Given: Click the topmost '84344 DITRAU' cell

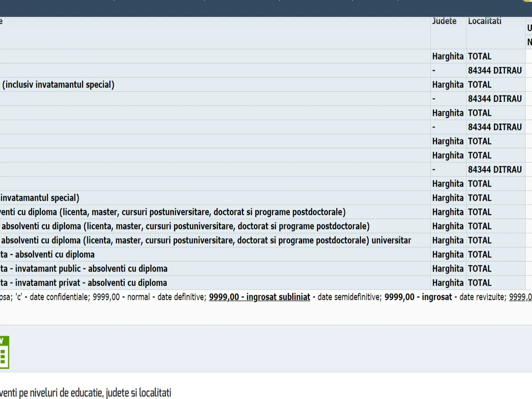Looking at the screenshot, I should tap(495, 70).
